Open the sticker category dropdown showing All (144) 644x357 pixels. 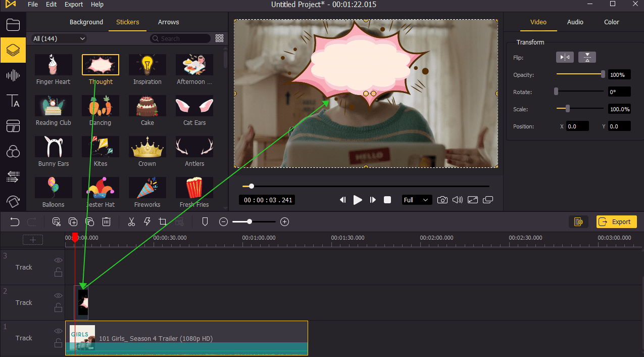click(58, 38)
